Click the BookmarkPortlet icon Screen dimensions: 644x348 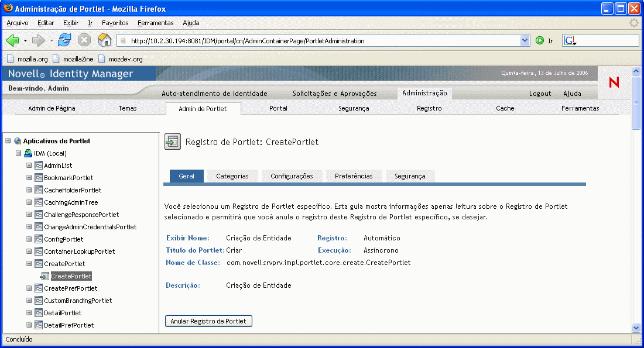click(39, 178)
